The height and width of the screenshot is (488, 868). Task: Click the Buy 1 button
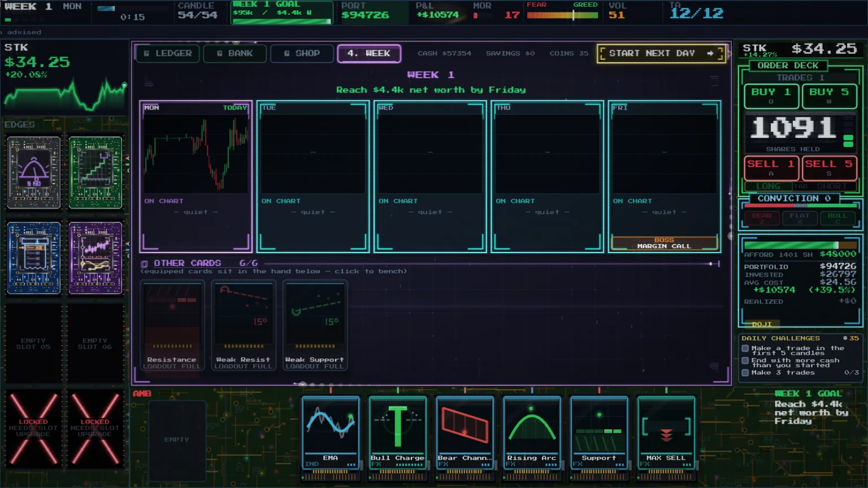(771, 96)
